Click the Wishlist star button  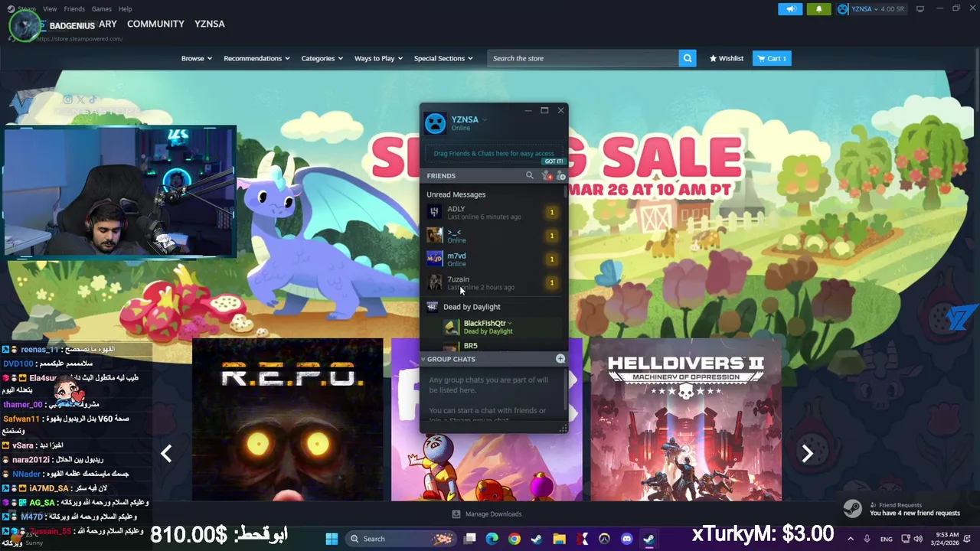[726, 58]
